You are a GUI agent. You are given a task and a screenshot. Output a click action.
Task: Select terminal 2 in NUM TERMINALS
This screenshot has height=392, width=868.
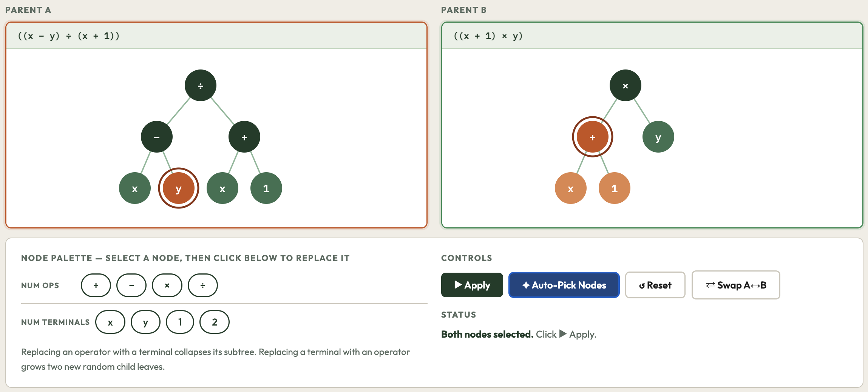click(214, 322)
